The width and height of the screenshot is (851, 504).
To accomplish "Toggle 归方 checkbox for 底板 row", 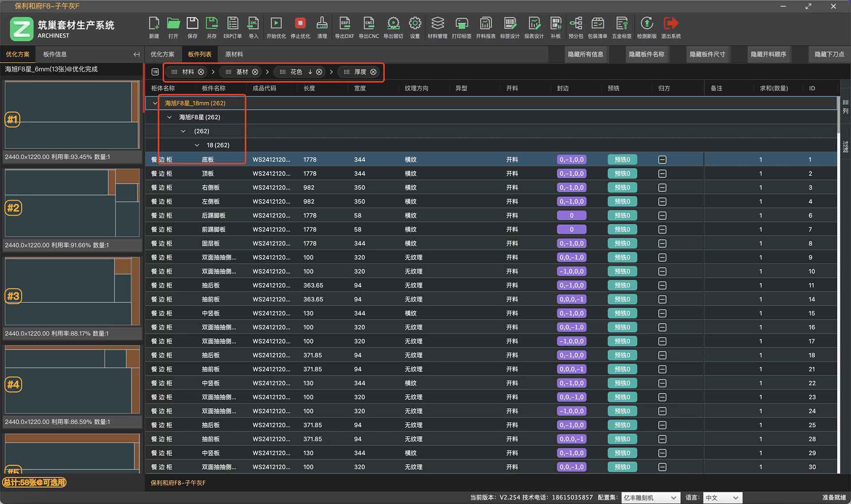I will pos(662,160).
